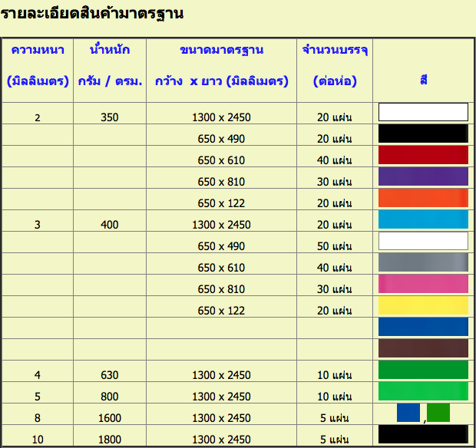The image size is (476, 448).
Task: Select the 630 weight cell
Action: click(x=109, y=375)
